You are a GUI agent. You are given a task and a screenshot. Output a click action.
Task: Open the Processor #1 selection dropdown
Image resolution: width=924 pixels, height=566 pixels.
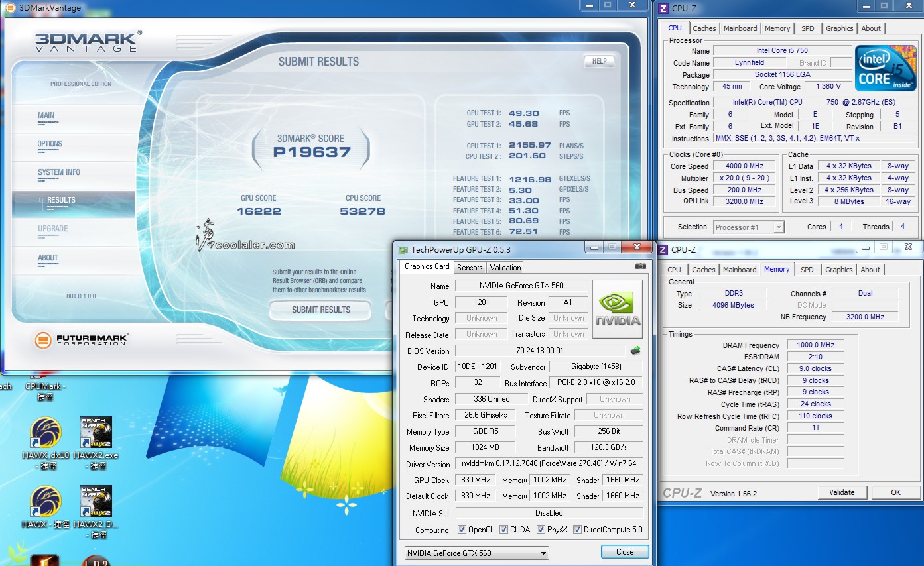749,227
